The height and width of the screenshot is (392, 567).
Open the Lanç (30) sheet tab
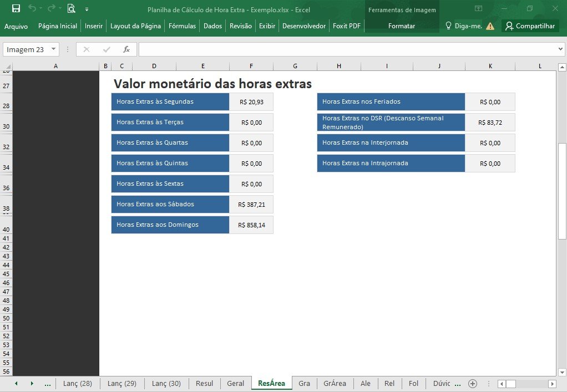tap(166, 383)
